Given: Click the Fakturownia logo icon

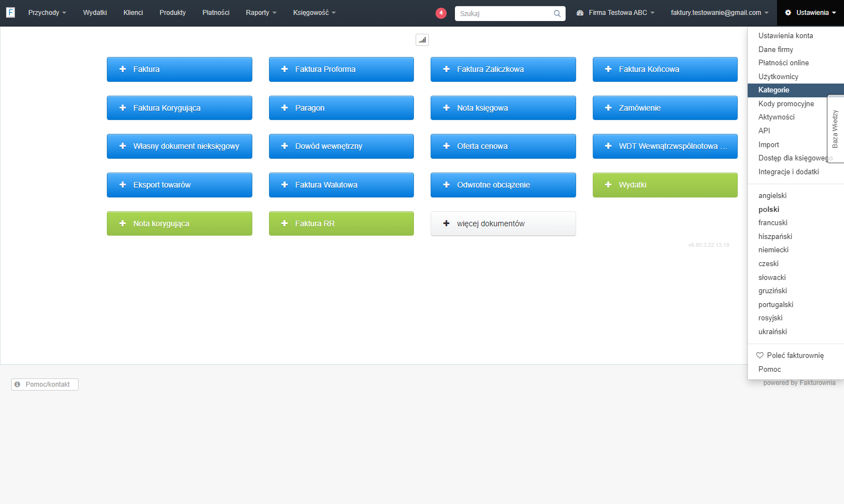Looking at the screenshot, I should (11, 12).
